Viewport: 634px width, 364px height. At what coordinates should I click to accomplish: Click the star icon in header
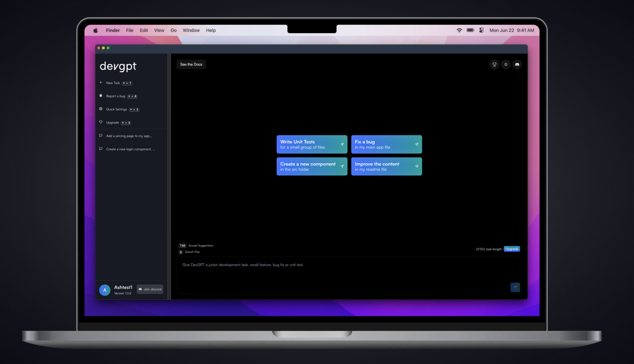tap(506, 64)
